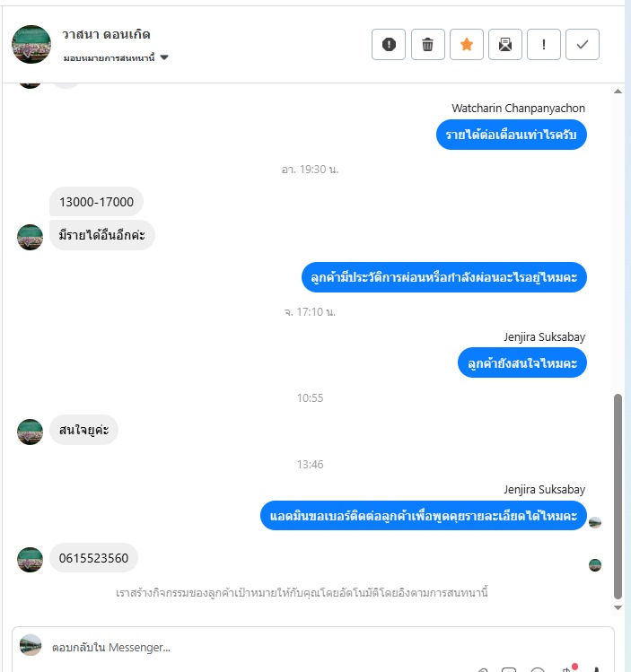Click the spam report octagon icon
631x672 pixels.
pos(389,45)
